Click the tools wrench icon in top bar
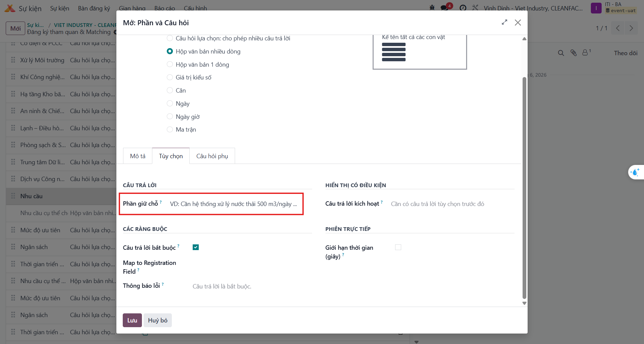The width and height of the screenshot is (644, 344). [475, 7]
